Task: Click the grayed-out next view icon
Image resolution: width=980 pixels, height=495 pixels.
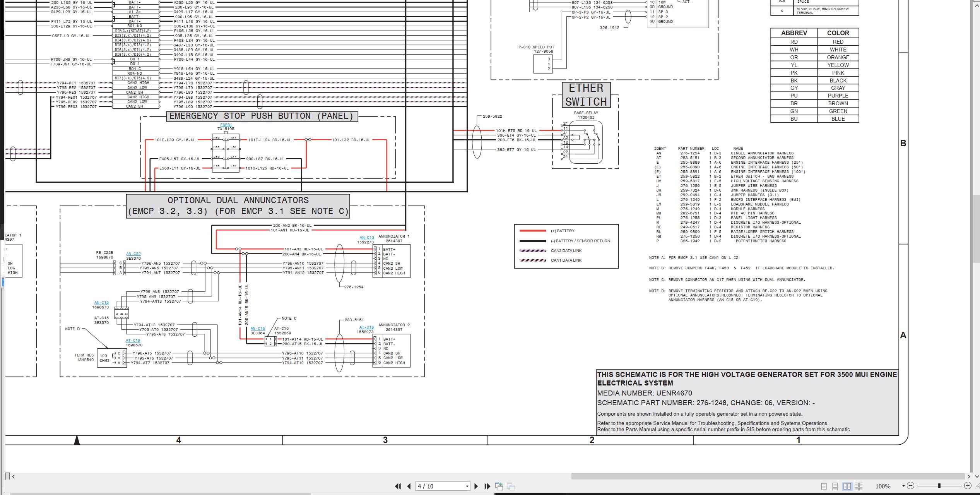Action: point(511,486)
